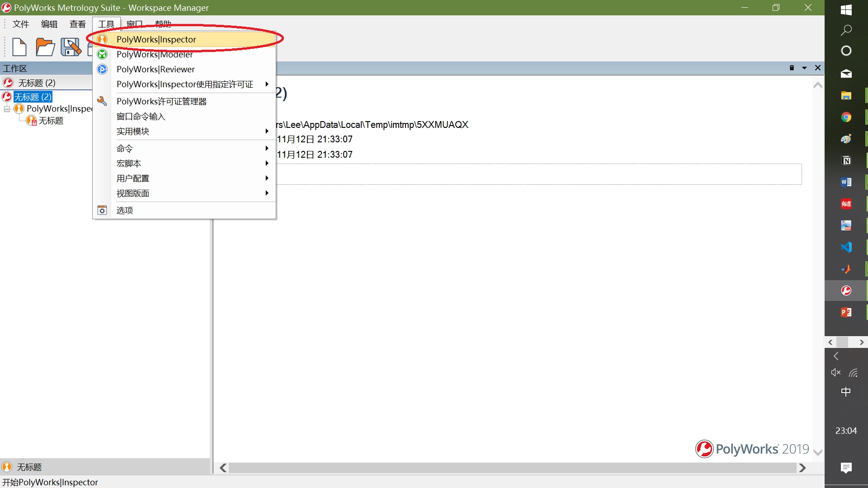This screenshot has width=868, height=488.
Task: Click the Open workspace folder icon
Action: pyautogui.click(x=45, y=47)
